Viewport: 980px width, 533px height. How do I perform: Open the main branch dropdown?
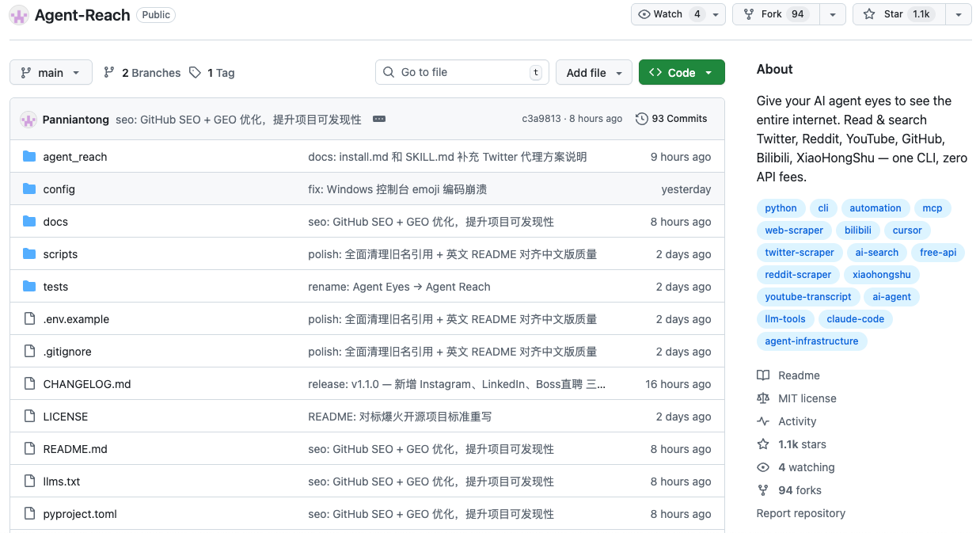click(51, 73)
